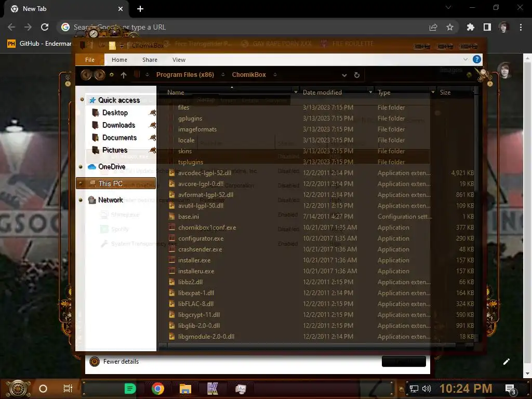Click the steampunk Forward navigation button

[99, 75]
